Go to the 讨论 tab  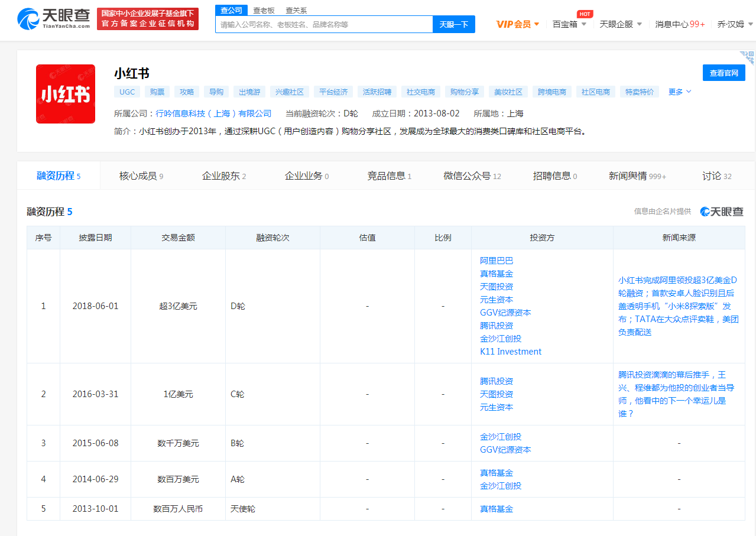pos(717,176)
